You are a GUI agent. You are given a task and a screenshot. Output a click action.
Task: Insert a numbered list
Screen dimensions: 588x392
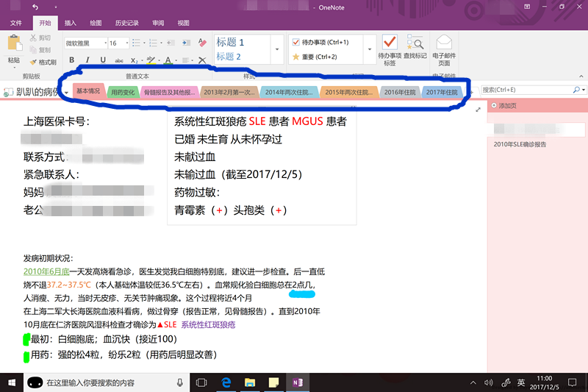pyautogui.click(x=153, y=43)
